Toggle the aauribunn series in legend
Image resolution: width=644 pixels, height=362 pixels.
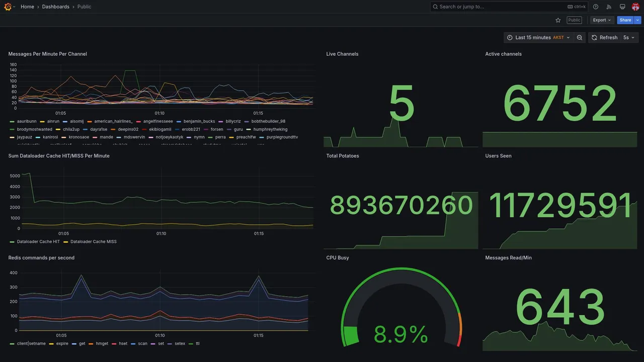pos(27,121)
